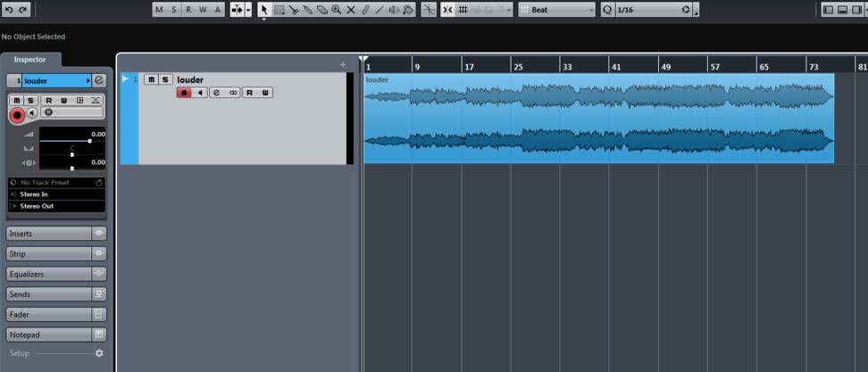This screenshot has height=372, width=868.
Task: Toggle Record Enable in the Inspector
Action: (16, 115)
